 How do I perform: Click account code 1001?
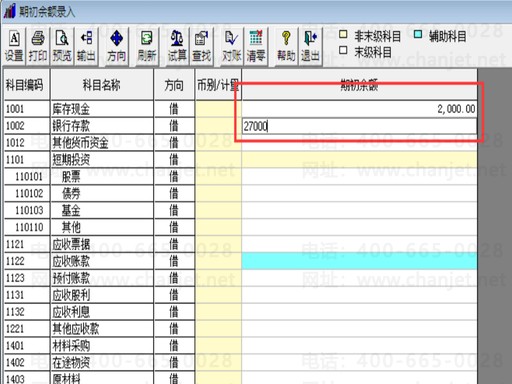pos(15,109)
